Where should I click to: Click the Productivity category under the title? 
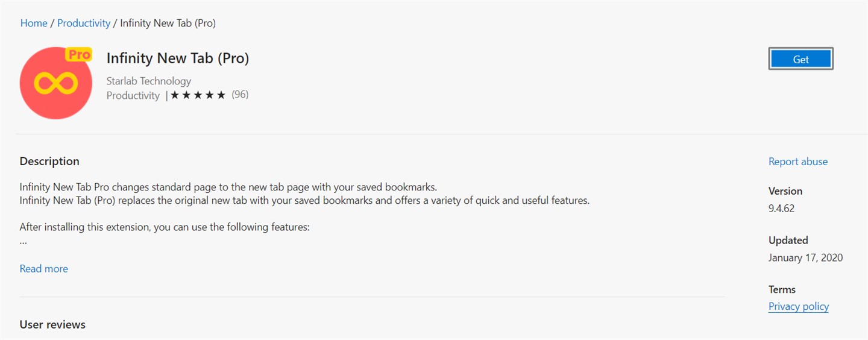pos(133,95)
